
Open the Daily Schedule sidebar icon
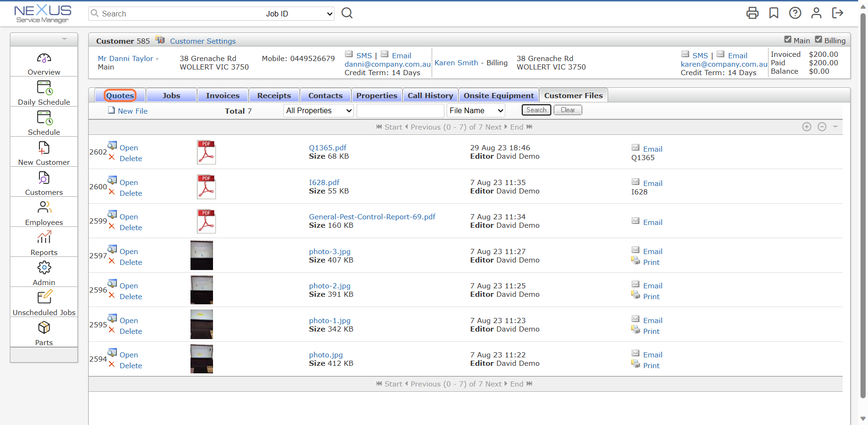[x=44, y=88]
